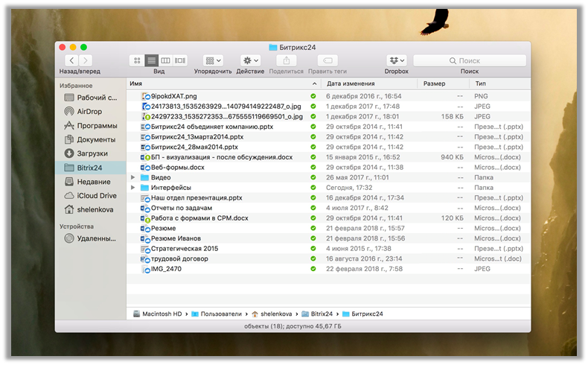The width and height of the screenshot is (588, 365).
Task: Select the Резюме Иванов document
Action: tap(176, 238)
